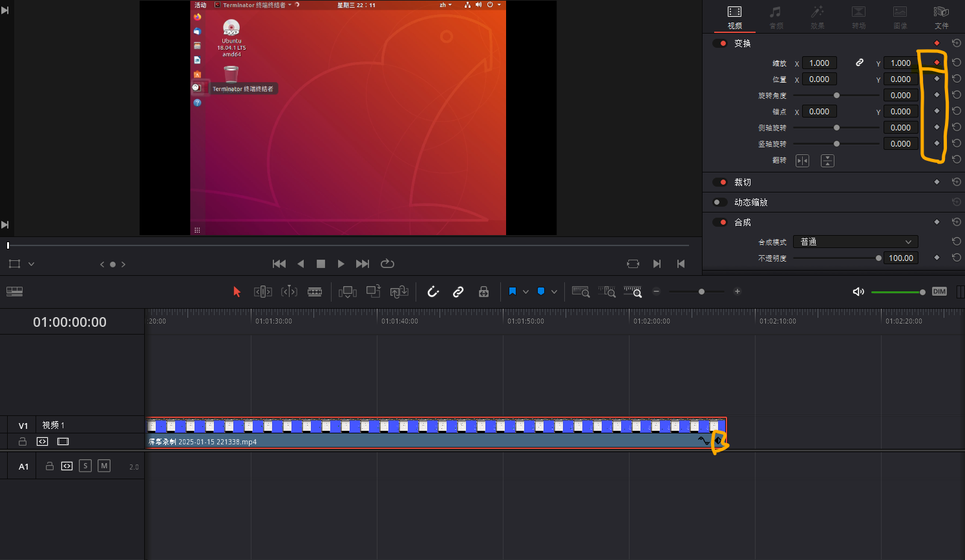
Task: Add keyframe for 位置 position
Action: point(937,79)
